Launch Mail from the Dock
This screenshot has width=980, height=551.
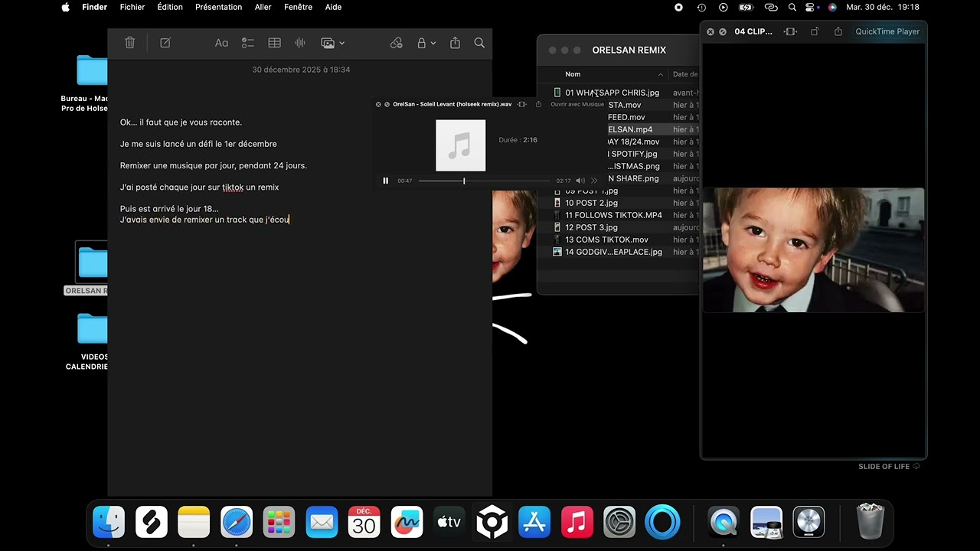pos(322,523)
